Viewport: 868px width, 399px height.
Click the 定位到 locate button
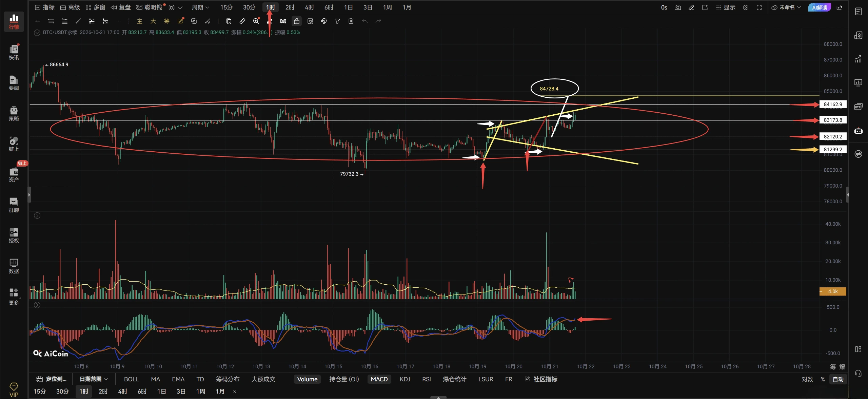point(52,379)
